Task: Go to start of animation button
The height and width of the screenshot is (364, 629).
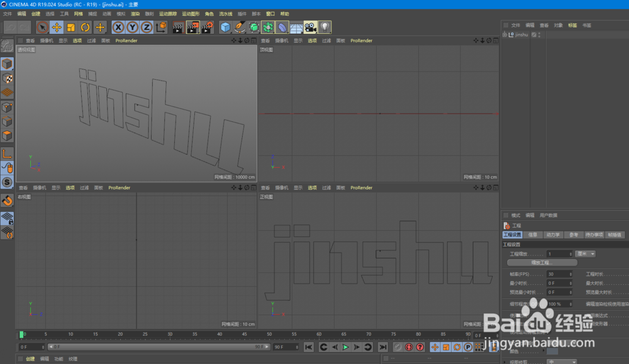Action: [308, 347]
